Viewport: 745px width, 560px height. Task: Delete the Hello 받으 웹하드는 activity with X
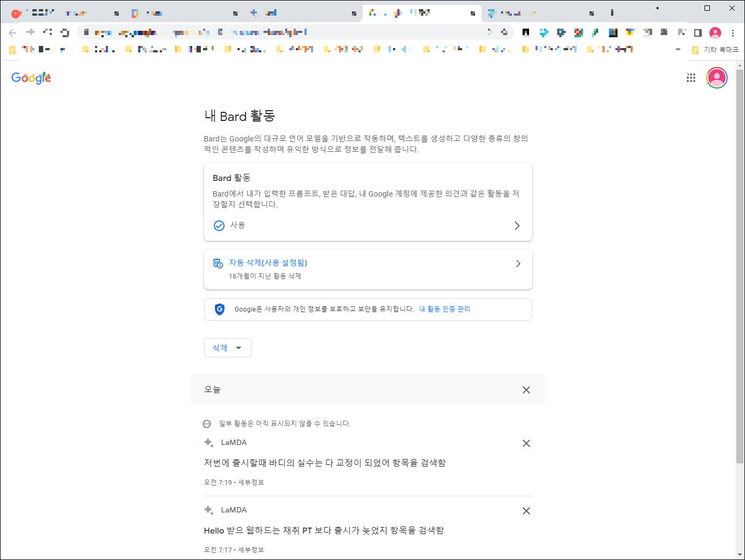tap(526, 511)
